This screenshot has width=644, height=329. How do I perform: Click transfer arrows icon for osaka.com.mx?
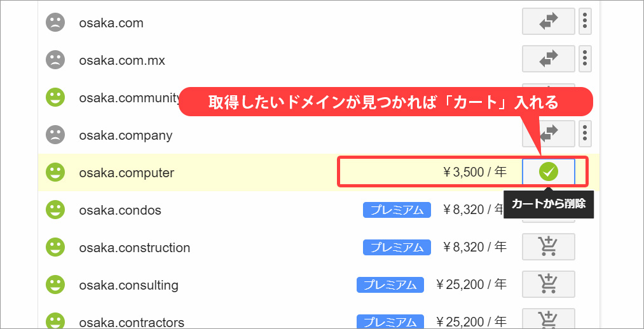click(548, 59)
